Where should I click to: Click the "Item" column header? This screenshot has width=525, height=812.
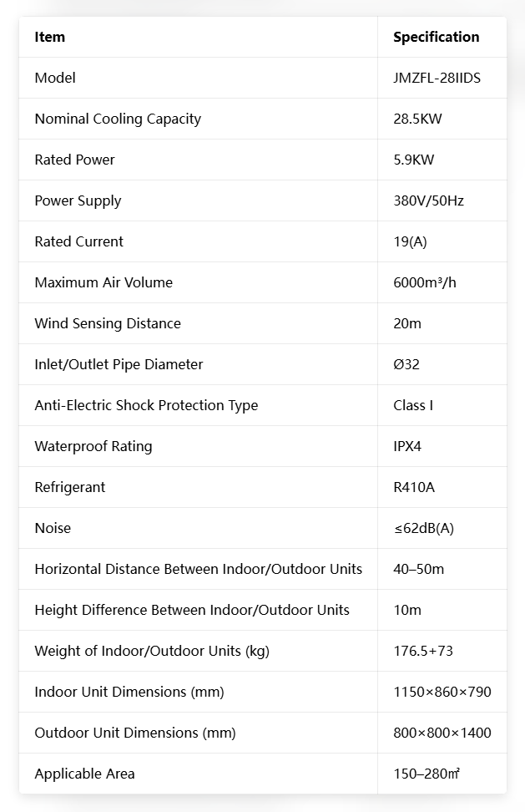click(x=50, y=37)
